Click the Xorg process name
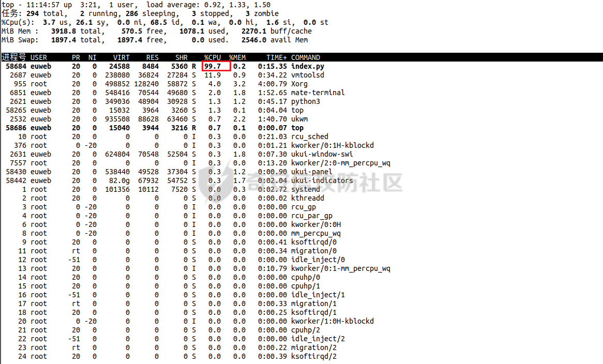The image size is (603, 364). click(299, 84)
